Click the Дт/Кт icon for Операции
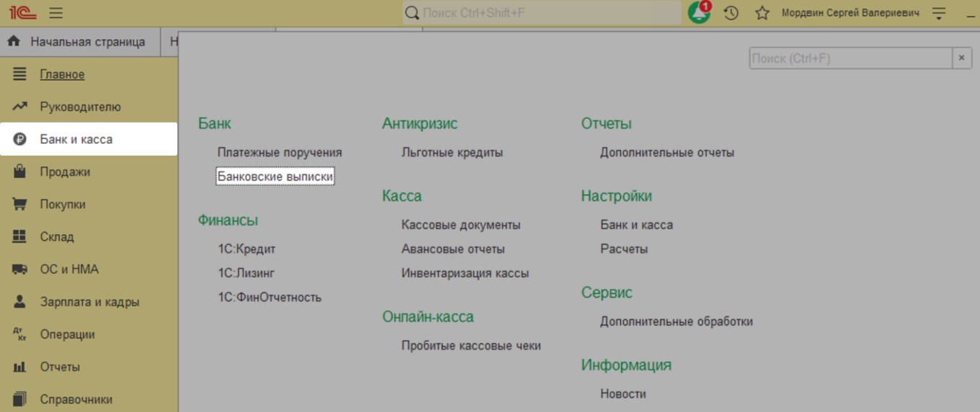Screen dimensions: 980x412 (19, 334)
